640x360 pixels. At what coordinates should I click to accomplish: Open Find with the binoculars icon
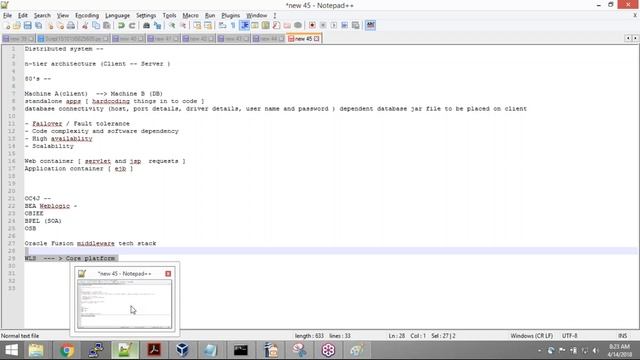(x=146, y=25)
